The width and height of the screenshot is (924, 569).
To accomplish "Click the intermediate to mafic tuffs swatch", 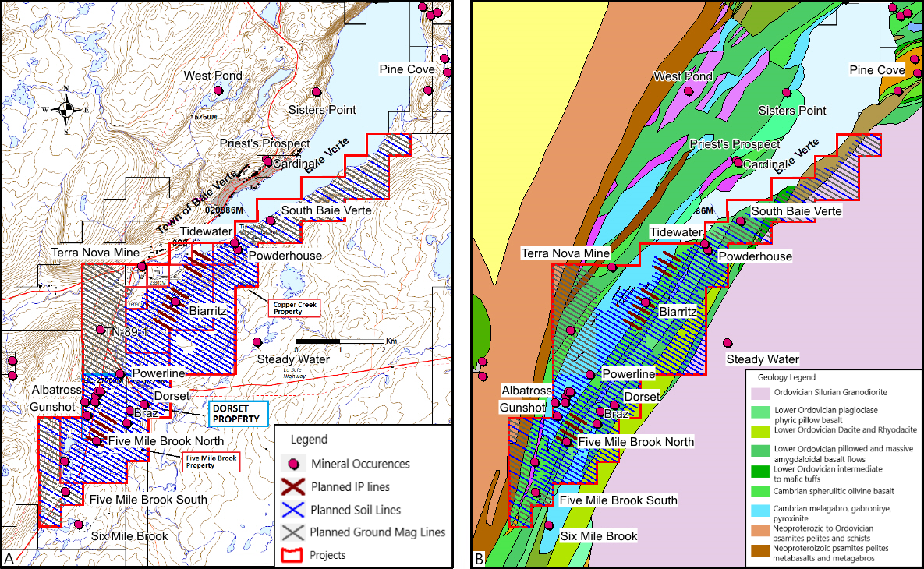I will (x=760, y=472).
